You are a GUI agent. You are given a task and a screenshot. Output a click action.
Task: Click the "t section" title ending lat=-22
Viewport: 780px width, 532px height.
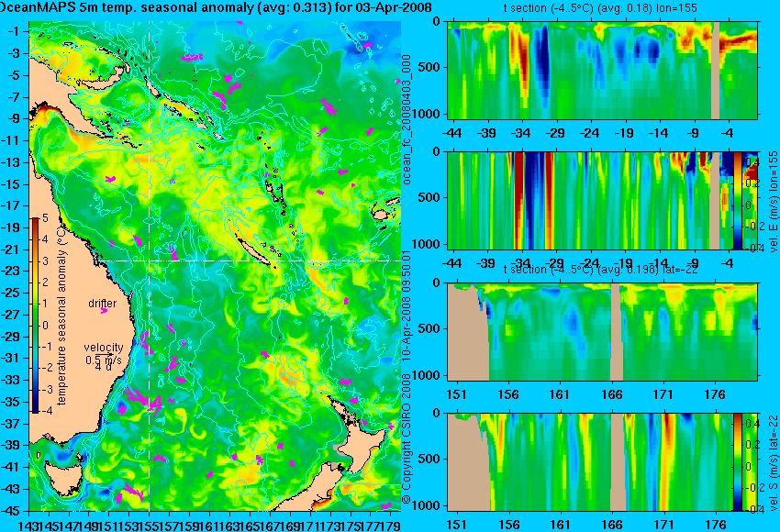(x=601, y=269)
